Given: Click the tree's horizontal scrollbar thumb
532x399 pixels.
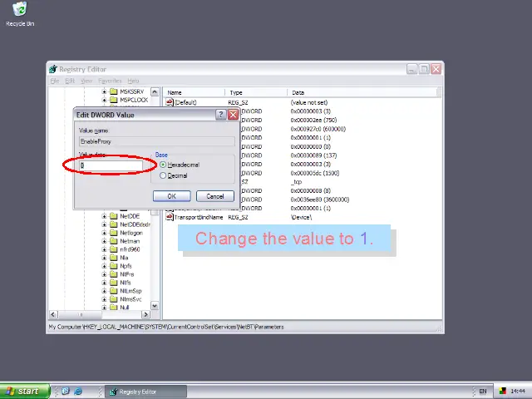Looking at the screenshot, I should [81, 315].
